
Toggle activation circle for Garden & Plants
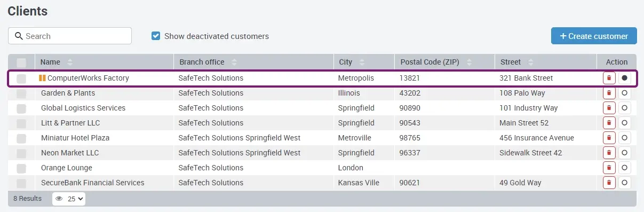624,93
